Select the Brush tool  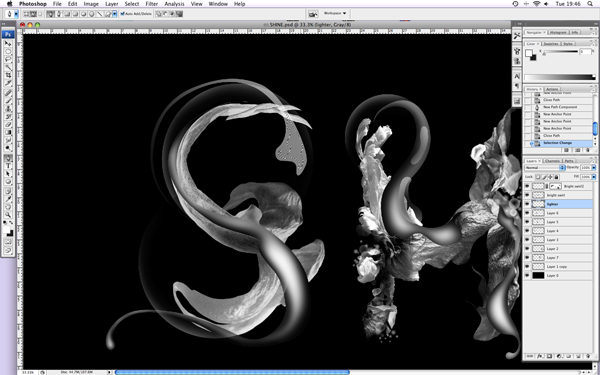(8, 101)
